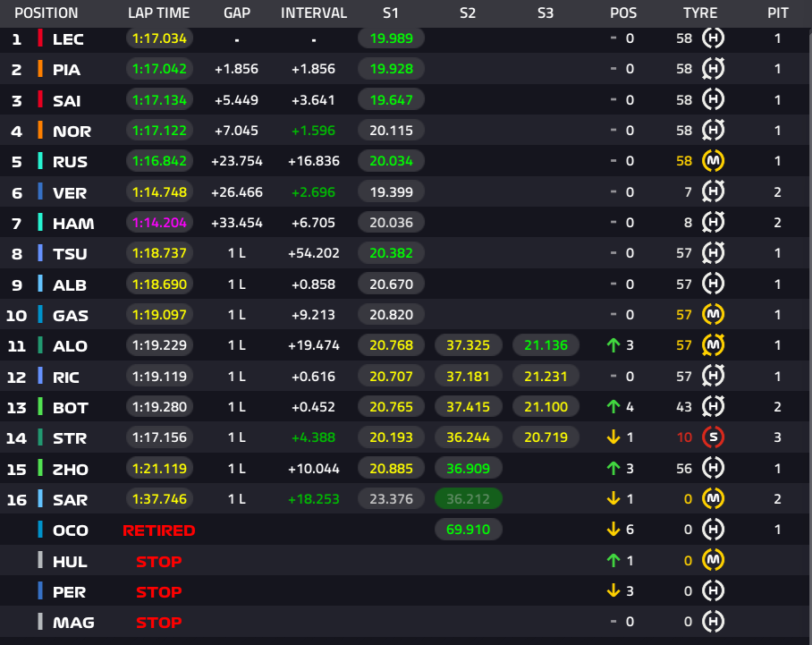Click the red tyre age 10 for STR
Screen dimensions: 812x645
[x=685, y=437]
